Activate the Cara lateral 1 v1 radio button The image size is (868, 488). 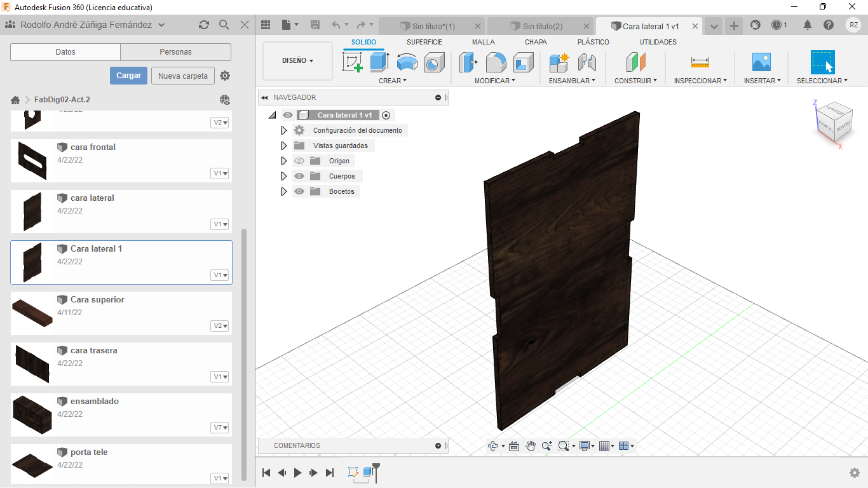386,115
